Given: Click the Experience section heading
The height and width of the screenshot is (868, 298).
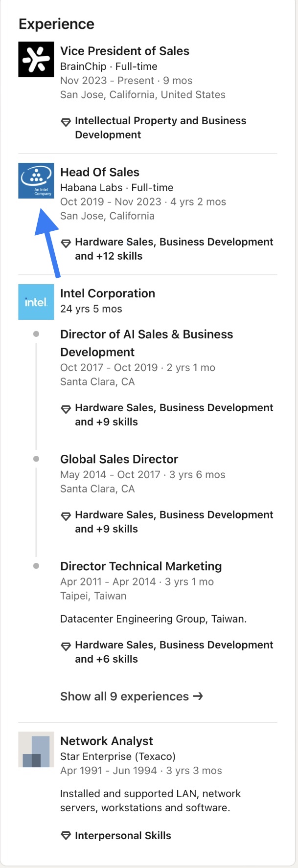Looking at the screenshot, I should click(x=56, y=24).
